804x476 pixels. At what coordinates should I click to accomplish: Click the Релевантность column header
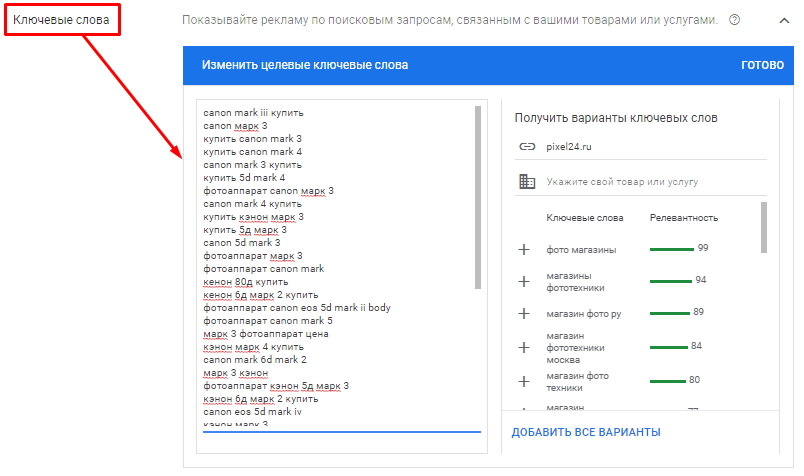click(683, 217)
